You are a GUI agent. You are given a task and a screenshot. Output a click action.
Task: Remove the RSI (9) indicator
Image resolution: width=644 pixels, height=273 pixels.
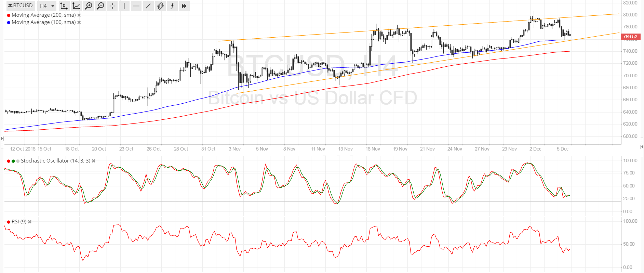pyautogui.click(x=30, y=222)
